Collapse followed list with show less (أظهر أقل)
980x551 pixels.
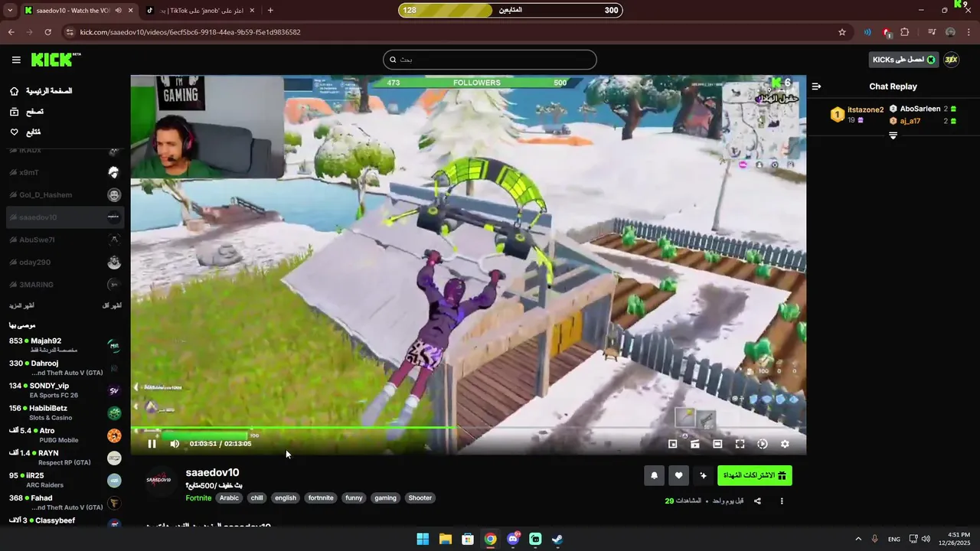coord(112,306)
